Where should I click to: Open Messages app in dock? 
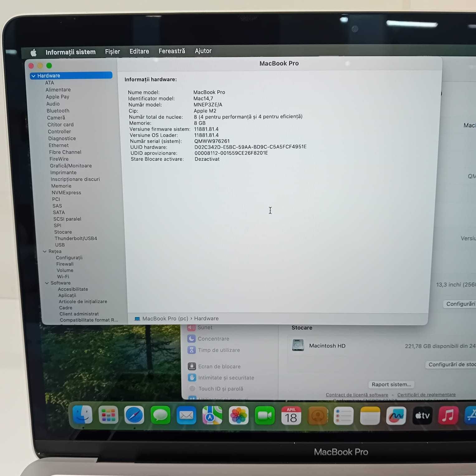click(160, 416)
